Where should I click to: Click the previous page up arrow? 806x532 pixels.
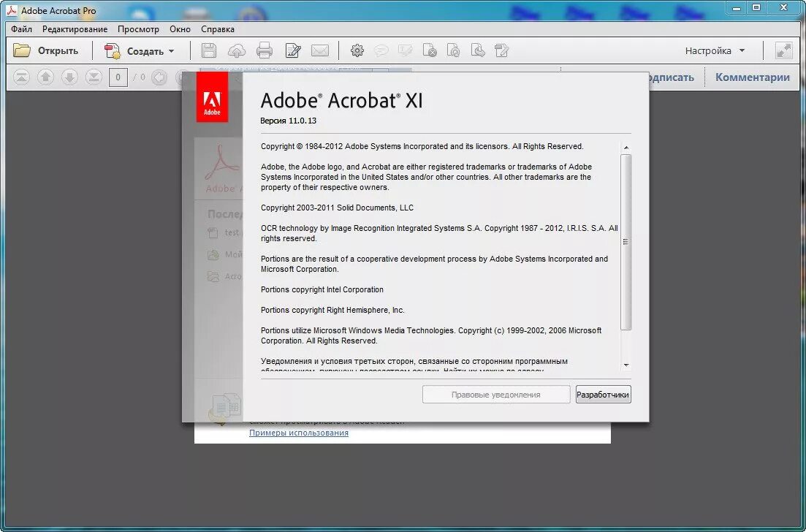(45, 77)
